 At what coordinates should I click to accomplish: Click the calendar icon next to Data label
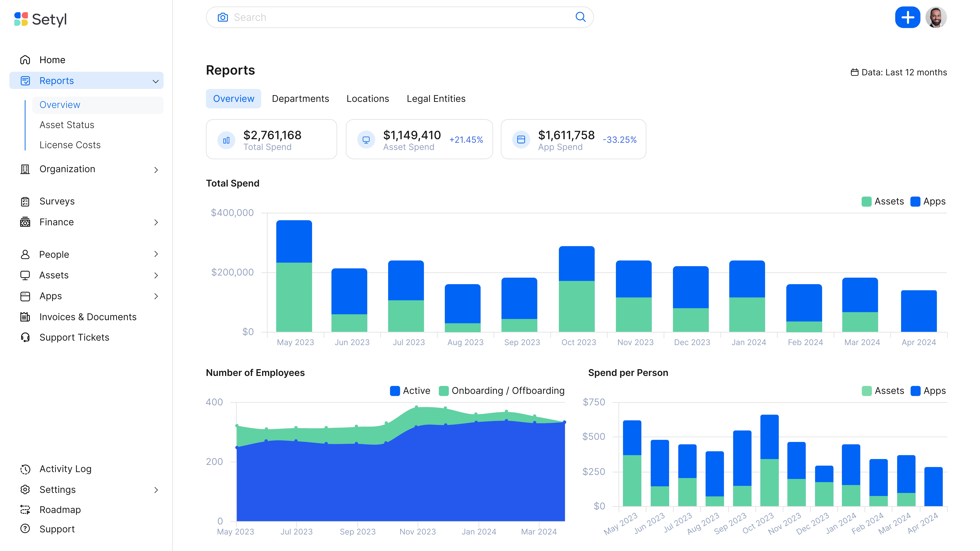(855, 72)
